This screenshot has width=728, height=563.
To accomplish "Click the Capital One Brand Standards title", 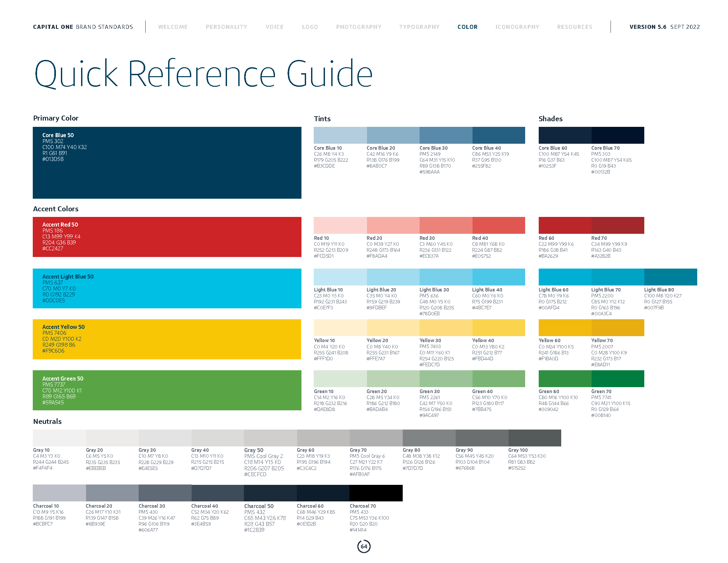I will click(x=83, y=27).
